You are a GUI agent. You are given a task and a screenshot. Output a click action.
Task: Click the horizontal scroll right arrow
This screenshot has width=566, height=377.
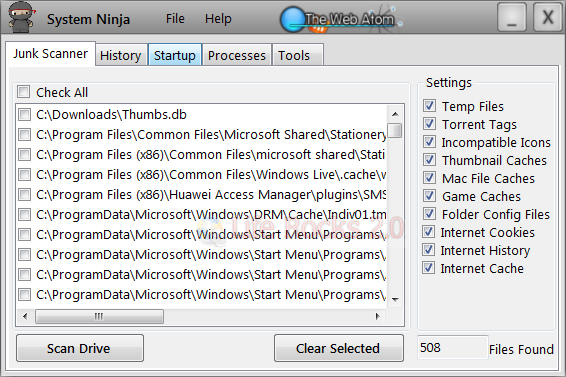pyautogui.click(x=378, y=317)
